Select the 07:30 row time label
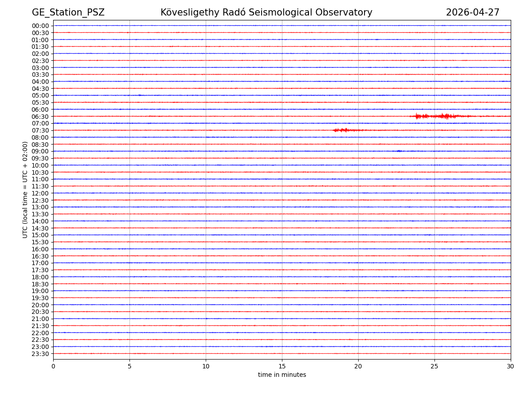532x399 pixels. coord(40,130)
